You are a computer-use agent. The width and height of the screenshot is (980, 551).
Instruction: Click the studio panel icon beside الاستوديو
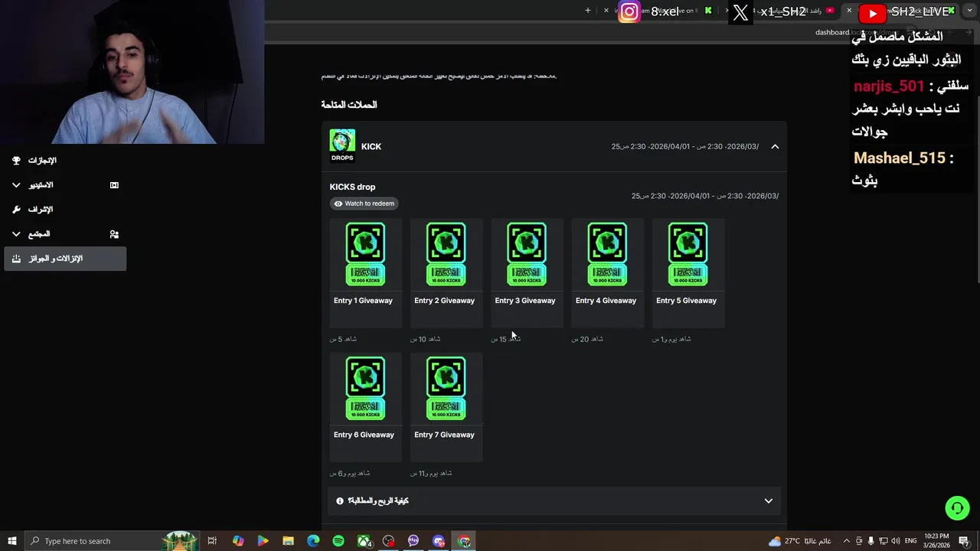pos(114,185)
